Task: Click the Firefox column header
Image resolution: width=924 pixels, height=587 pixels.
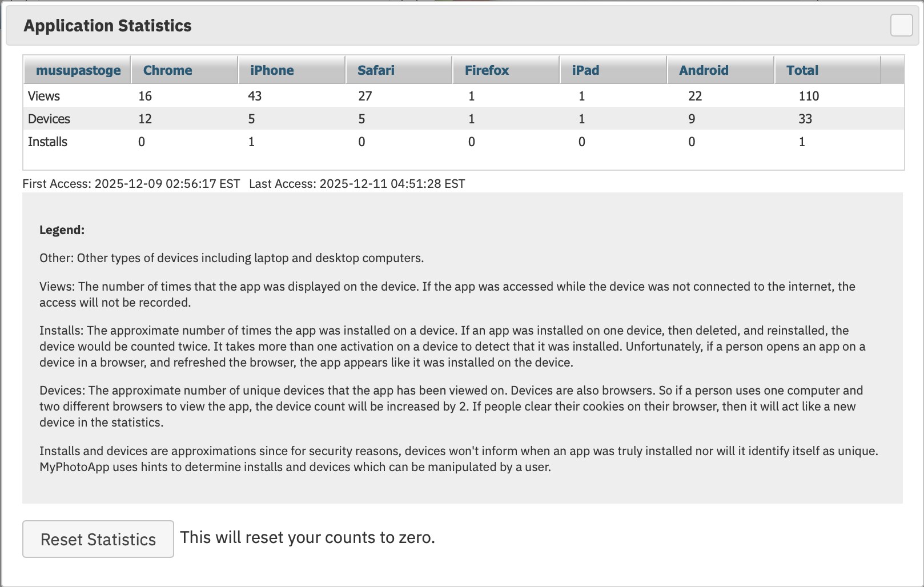Action: tap(487, 70)
